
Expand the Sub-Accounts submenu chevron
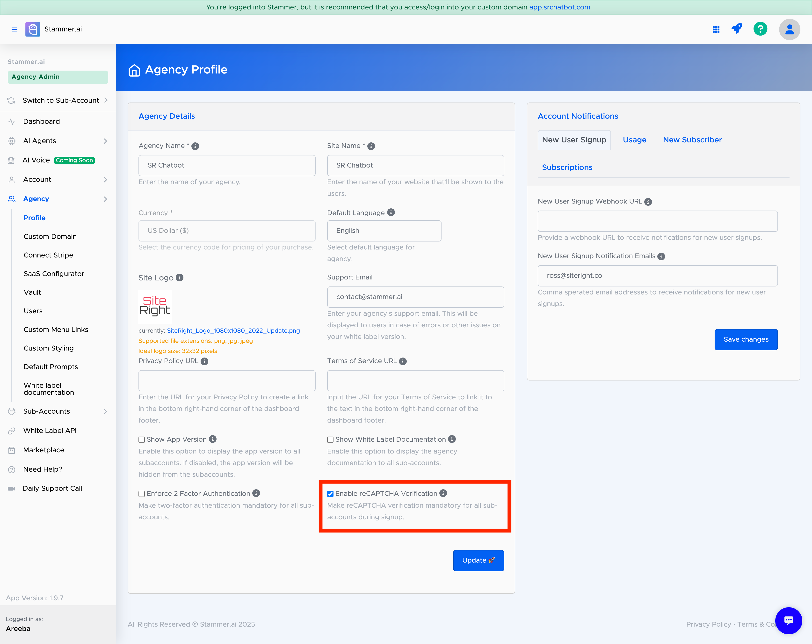[105, 411]
